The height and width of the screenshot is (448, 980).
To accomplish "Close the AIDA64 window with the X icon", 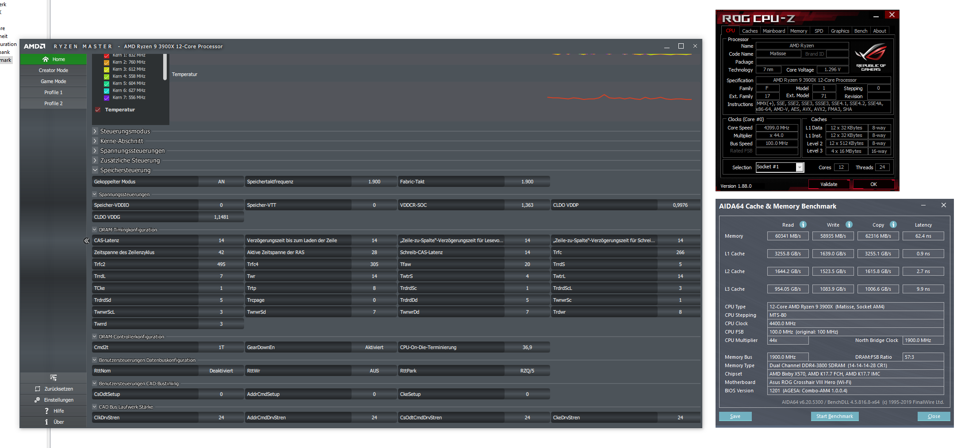I will (x=944, y=205).
